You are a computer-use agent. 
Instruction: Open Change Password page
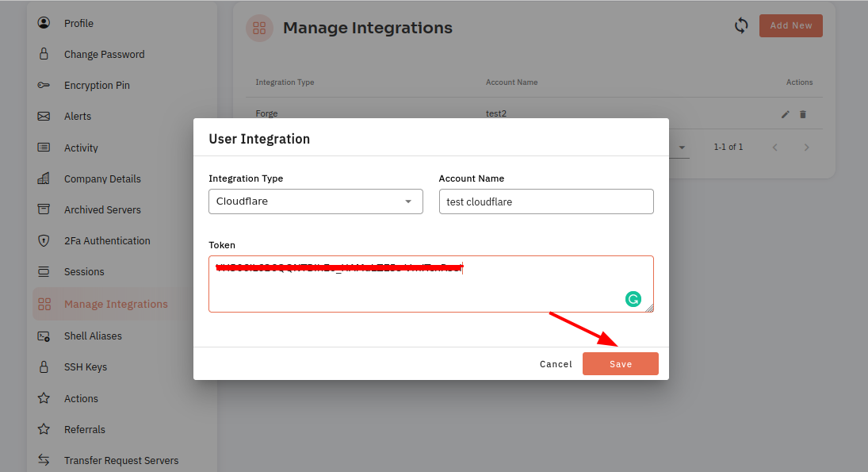coord(104,54)
